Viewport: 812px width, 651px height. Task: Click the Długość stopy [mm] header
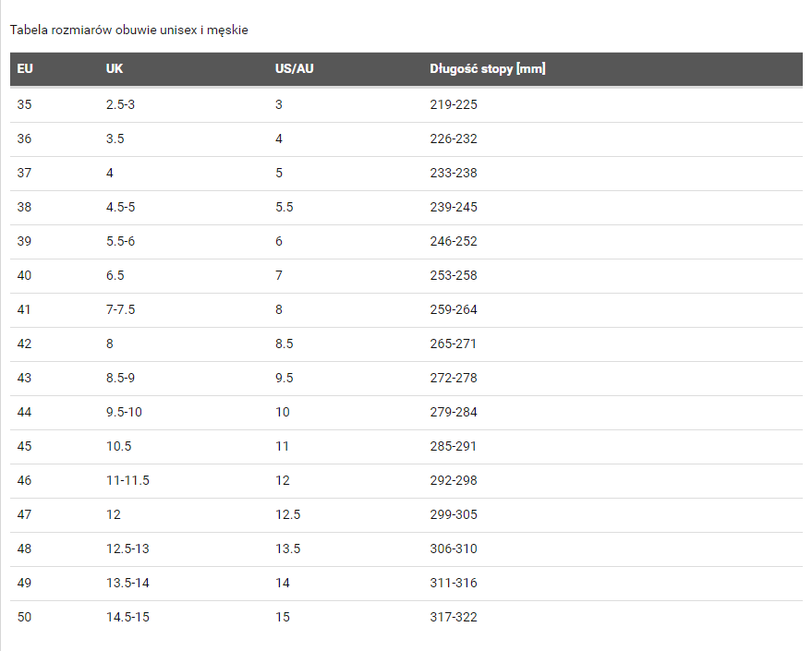tap(488, 69)
